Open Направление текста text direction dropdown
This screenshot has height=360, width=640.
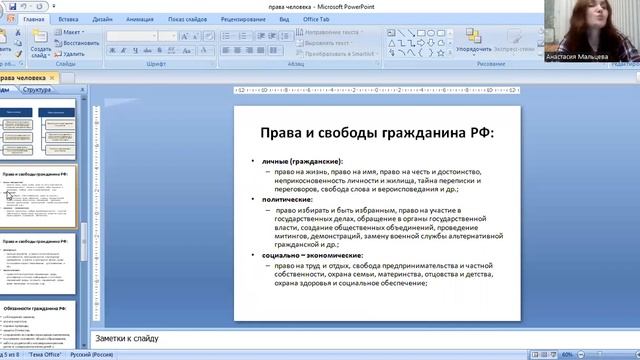(330, 32)
